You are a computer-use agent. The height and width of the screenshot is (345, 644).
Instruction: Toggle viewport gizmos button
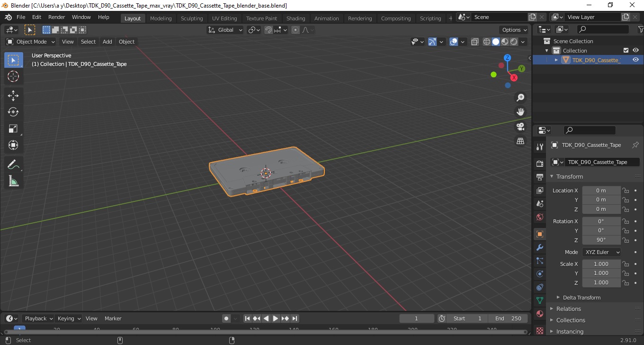pyautogui.click(x=432, y=42)
